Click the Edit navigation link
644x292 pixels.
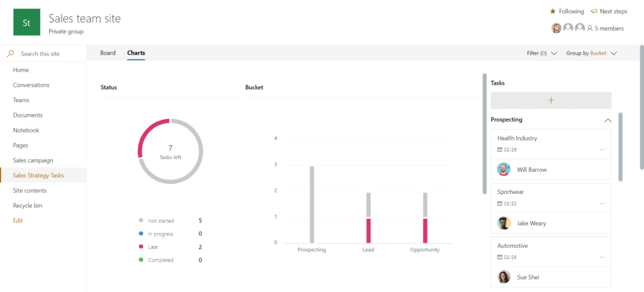(18, 221)
